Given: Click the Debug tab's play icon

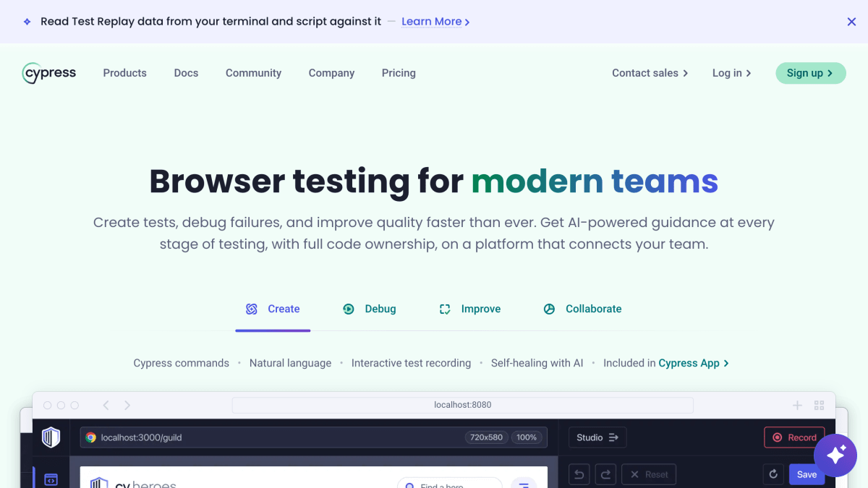Looking at the screenshot, I should [x=349, y=309].
